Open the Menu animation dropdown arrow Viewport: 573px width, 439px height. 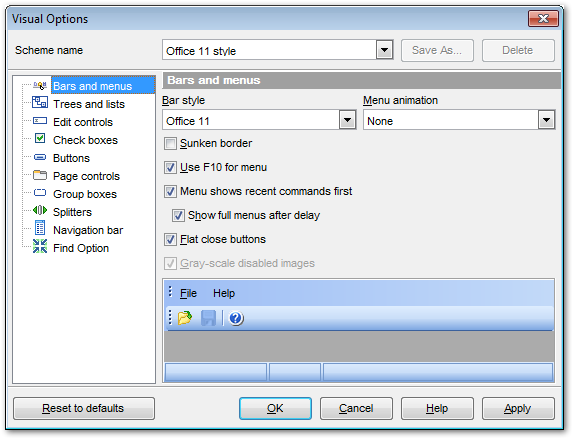pos(546,120)
